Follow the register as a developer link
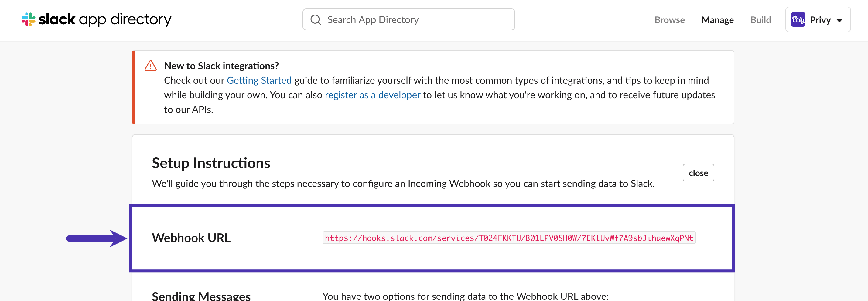This screenshot has height=301, width=868. 372,95
